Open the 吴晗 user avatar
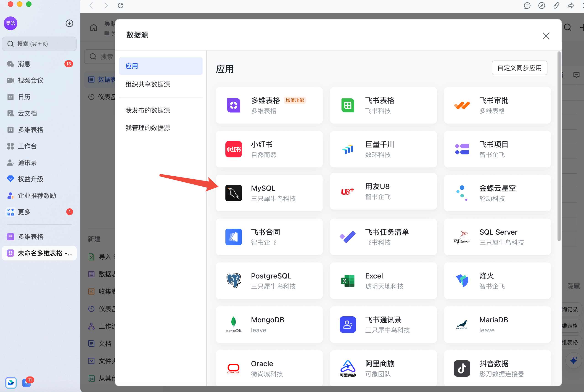This screenshot has width=584, height=392. 11,23
